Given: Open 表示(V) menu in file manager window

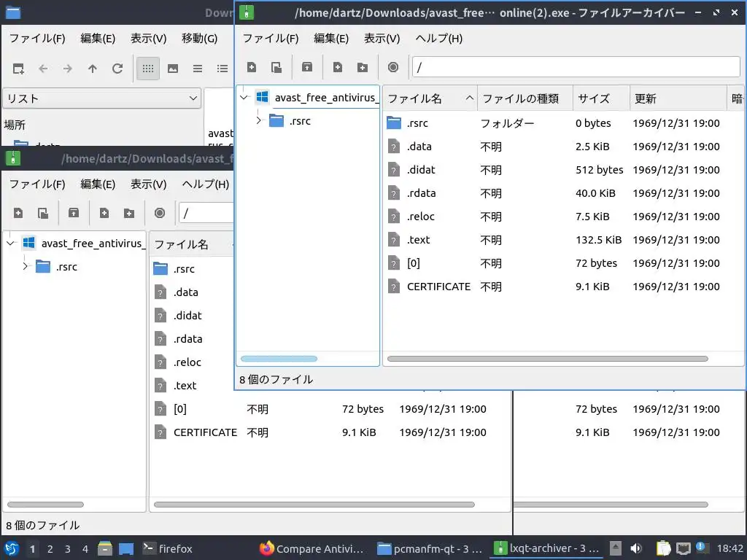Looking at the screenshot, I should pos(149,38).
